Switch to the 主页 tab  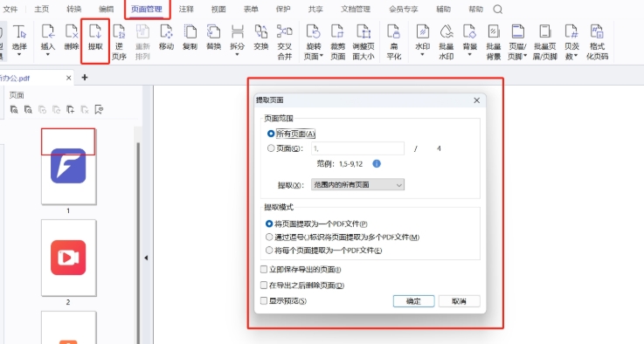pyautogui.click(x=41, y=9)
